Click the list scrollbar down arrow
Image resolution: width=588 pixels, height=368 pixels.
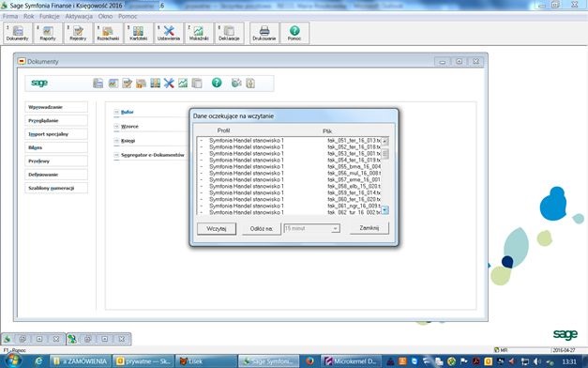(384, 210)
